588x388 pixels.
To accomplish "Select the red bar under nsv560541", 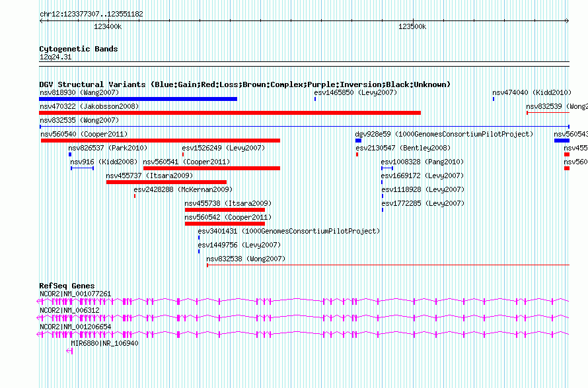I will [211, 168].
